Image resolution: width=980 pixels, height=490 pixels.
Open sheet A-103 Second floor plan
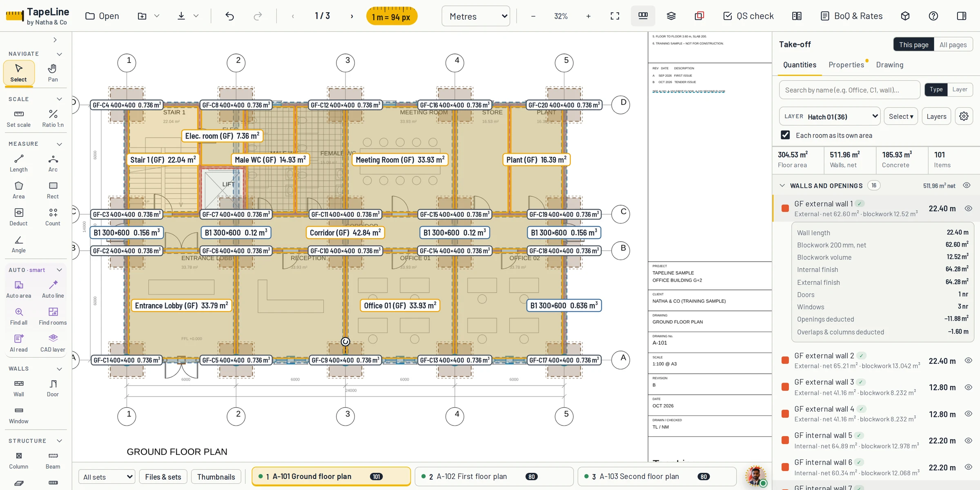(657, 477)
